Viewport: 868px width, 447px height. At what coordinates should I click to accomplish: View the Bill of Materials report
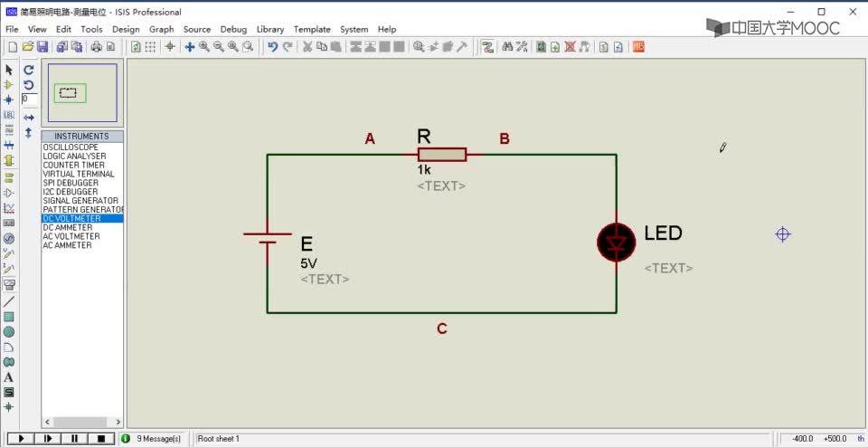604,47
